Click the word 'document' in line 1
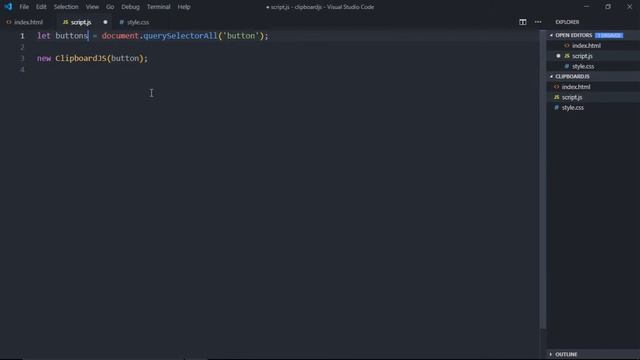Screen dimensions: 640x360 (x=120, y=36)
